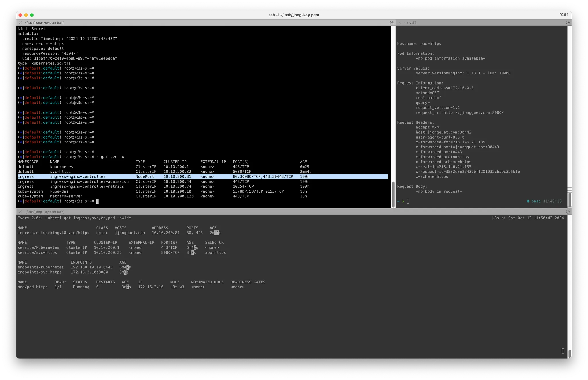This screenshot has height=380, width=588.
Task: Click the cursor at the last root@k3s-s prompt
Action: (x=98, y=201)
